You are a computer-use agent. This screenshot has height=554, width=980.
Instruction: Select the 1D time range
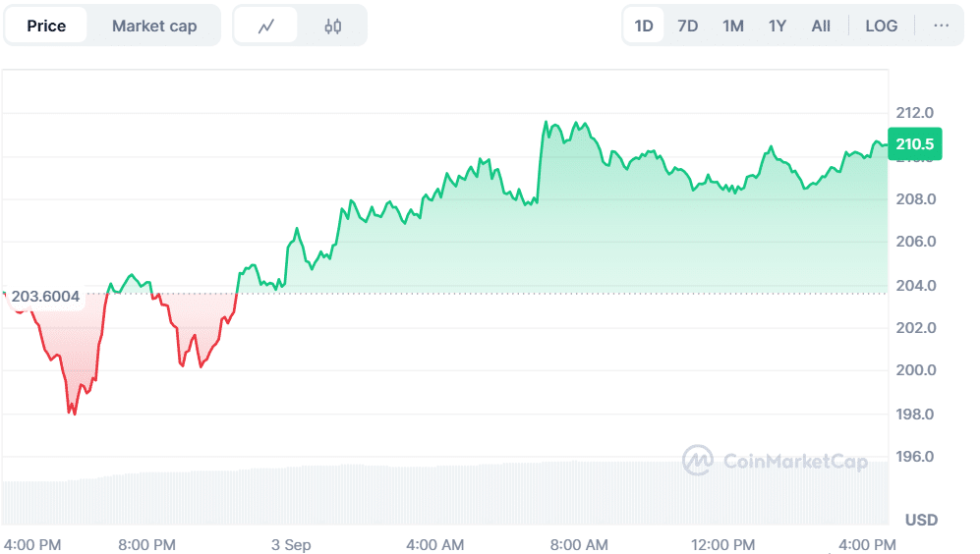coord(644,26)
